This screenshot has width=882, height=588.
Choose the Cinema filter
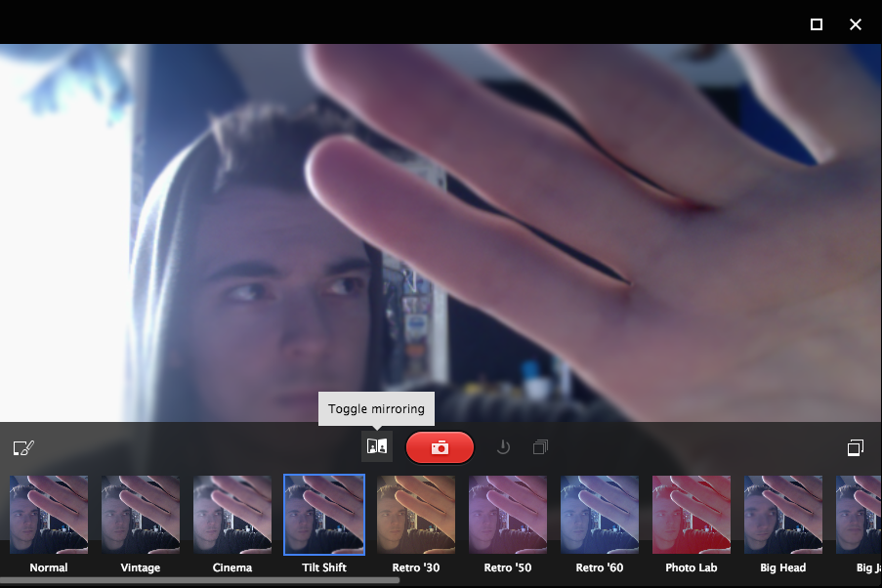coord(232,515)
